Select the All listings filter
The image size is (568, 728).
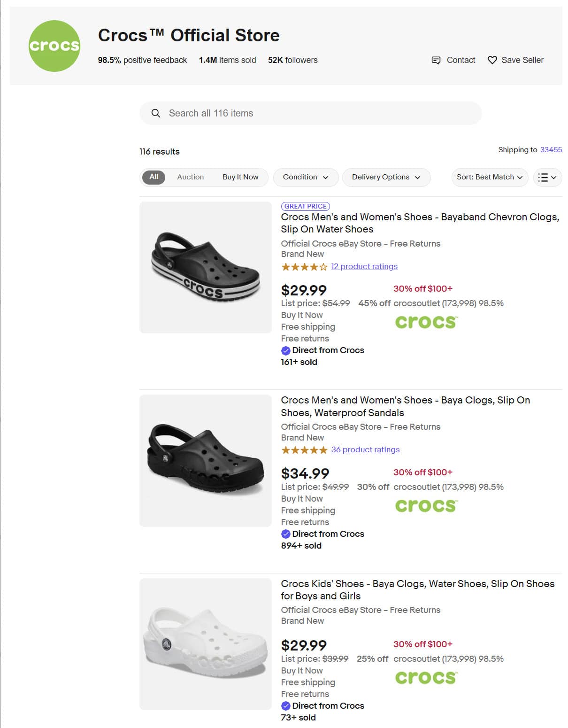(154, 177)
